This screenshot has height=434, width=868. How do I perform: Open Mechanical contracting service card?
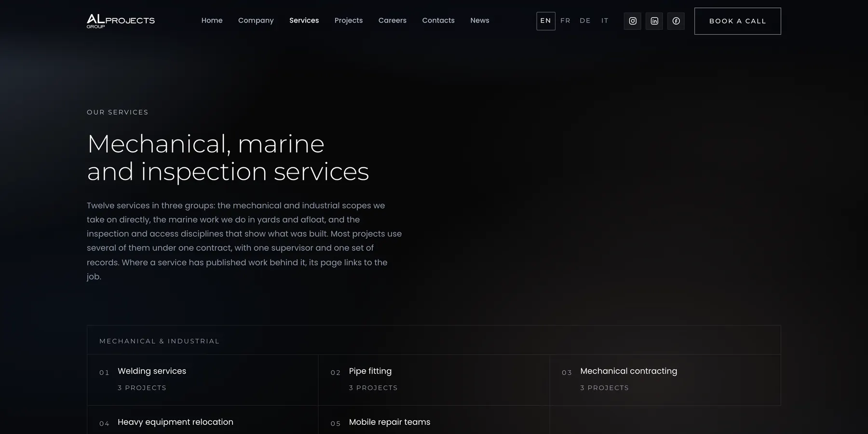pos(665,380)
